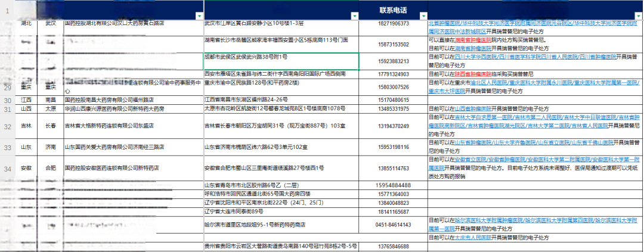This screenshot has width=644, height=252.
Task: Open the 联系电话 column filter dropdown
Action: (423, 16)
